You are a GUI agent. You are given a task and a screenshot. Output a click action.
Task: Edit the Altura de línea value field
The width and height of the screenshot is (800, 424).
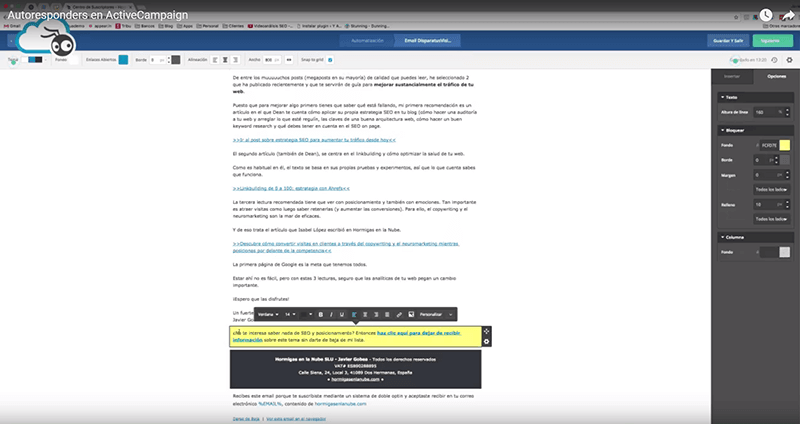tap(768, 112)
